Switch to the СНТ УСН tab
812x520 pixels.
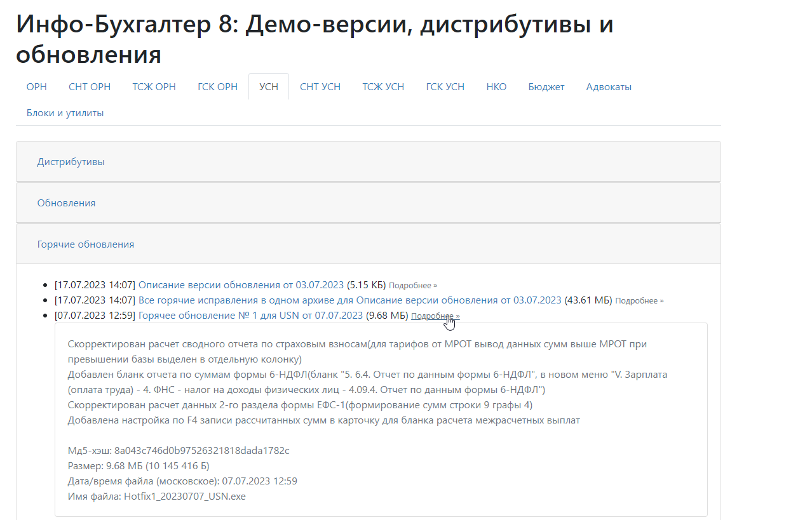point(320,87)
